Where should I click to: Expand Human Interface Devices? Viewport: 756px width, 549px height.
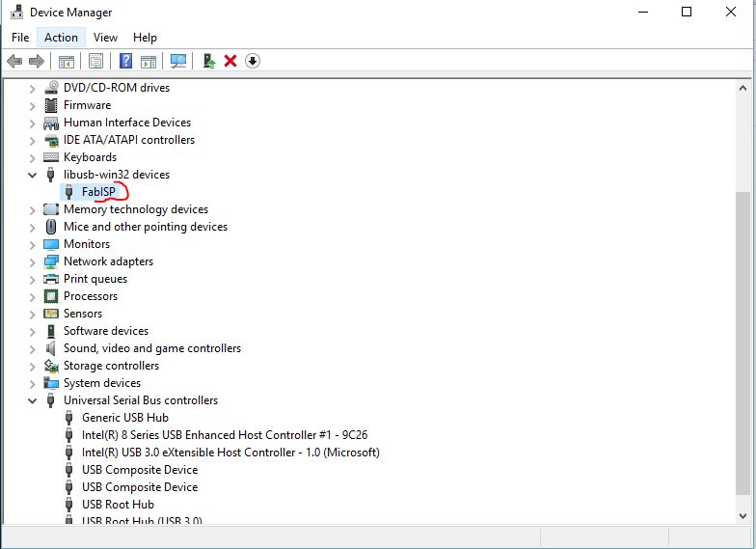click(x=33, y=124)
